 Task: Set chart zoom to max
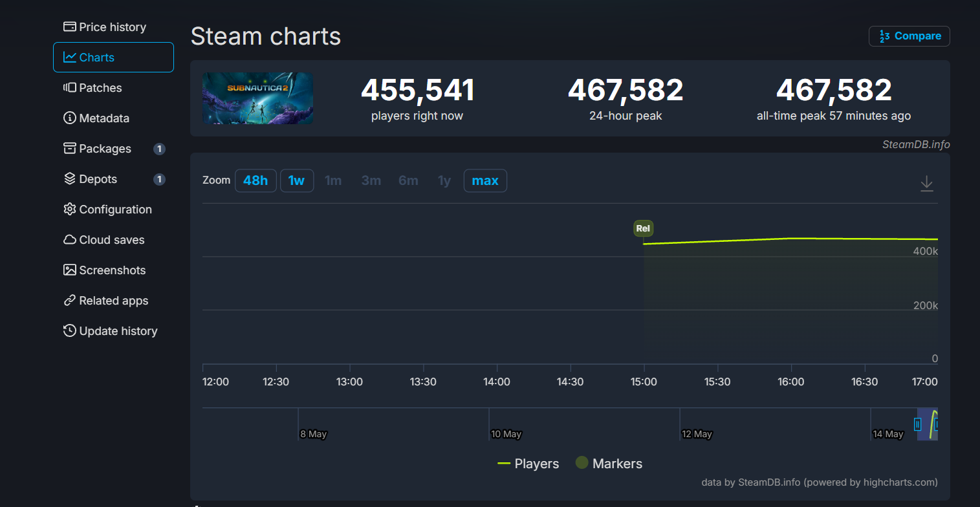(x=485, y=180)
